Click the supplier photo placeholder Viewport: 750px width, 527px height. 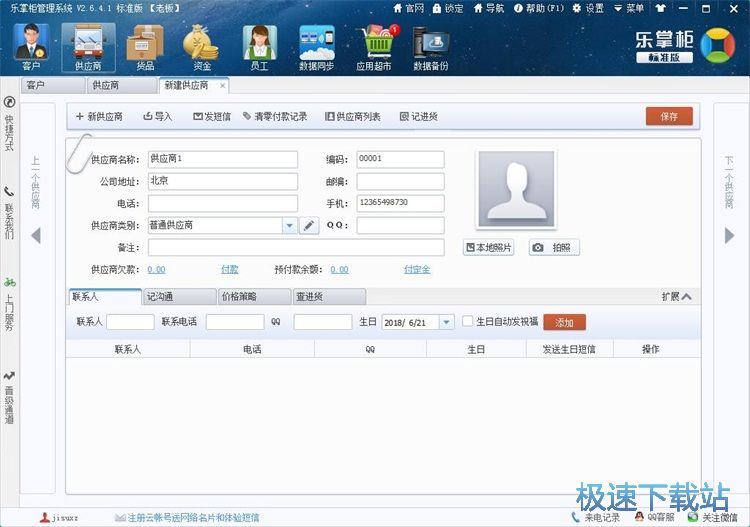pos(516,190)
